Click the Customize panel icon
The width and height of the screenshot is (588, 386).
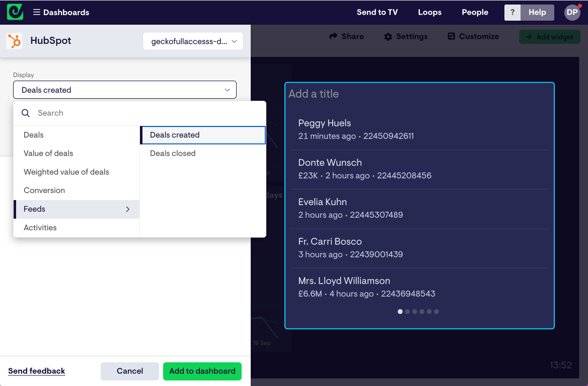pos(452,36)
